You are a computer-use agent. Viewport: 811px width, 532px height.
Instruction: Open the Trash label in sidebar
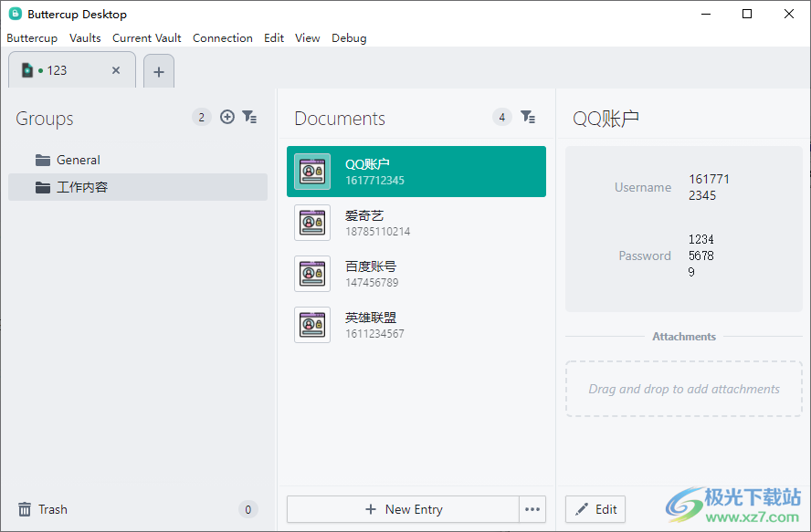[53, 509]
